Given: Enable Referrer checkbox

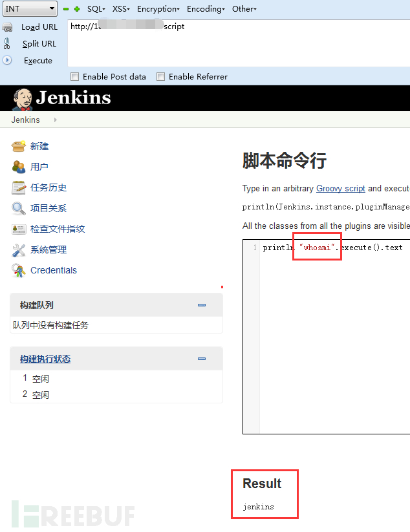Looking at the screenshot, I should (160, 77).
